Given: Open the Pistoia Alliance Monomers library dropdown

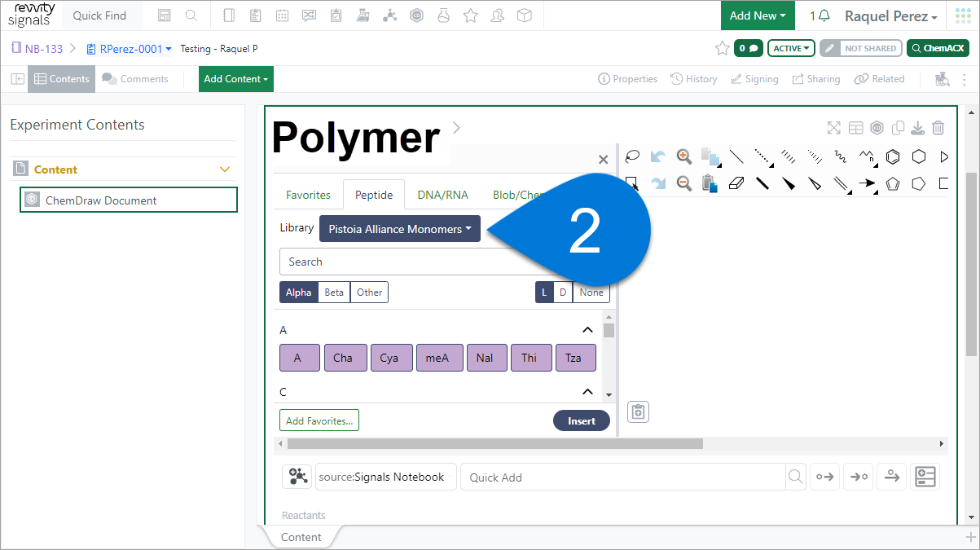Looking at the screenshot, I should (400, 229).
